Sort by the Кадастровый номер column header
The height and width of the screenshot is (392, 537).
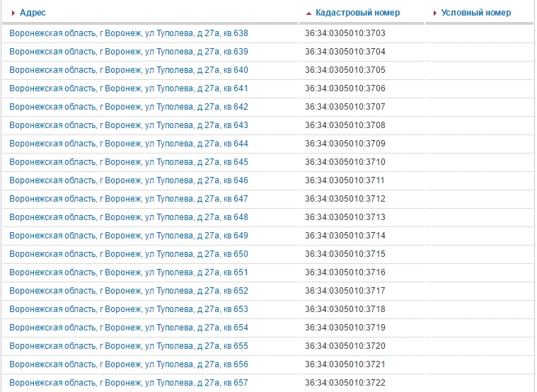tap(357, 13)
